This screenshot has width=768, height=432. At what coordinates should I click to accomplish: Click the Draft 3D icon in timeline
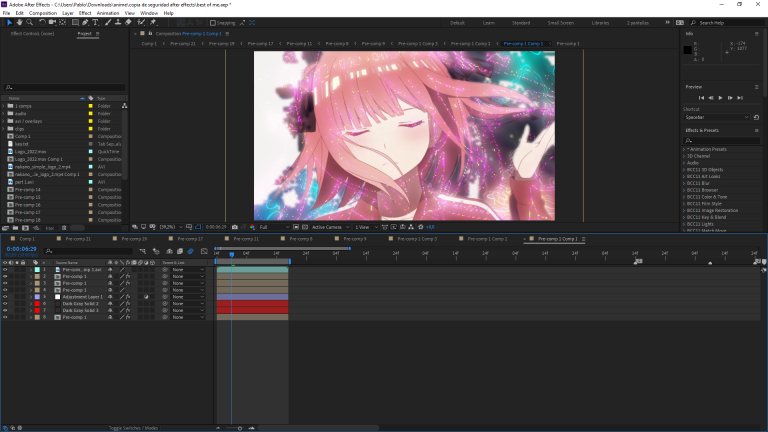click(156, 251)
